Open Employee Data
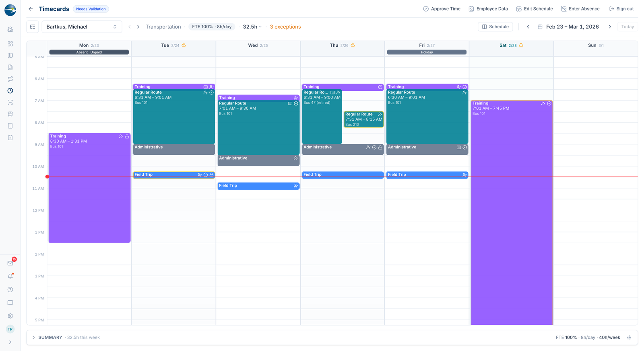 click(x=488, y=9)
